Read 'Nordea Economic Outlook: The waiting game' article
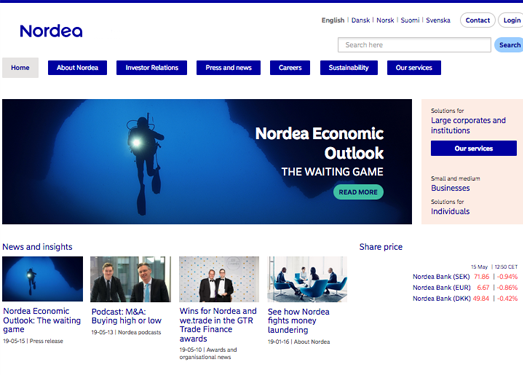This screenshot has height=375, width=523. 42,320
